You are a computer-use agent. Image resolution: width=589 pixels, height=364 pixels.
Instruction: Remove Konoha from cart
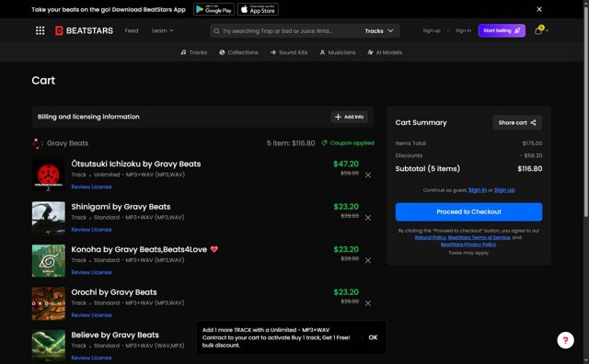pos(368,260)
